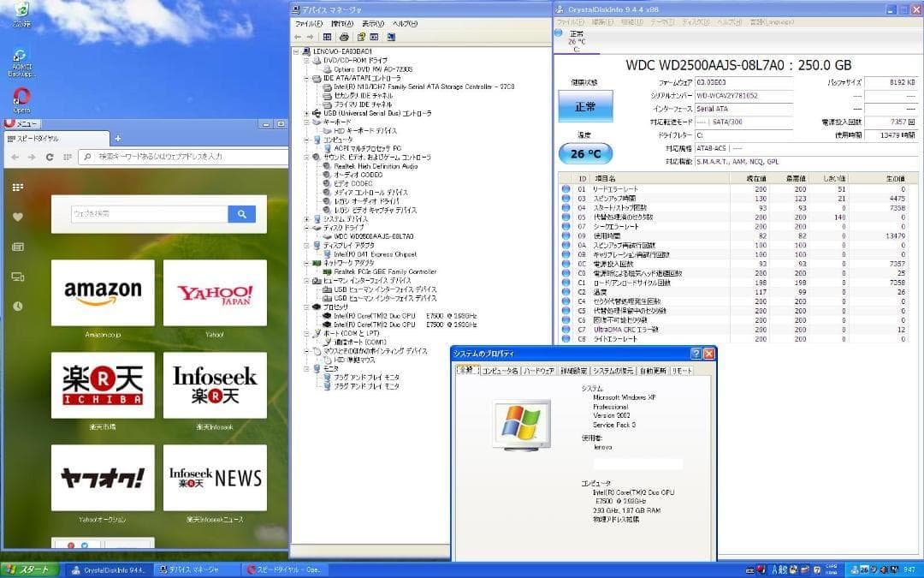Collapse the プロセッサ node
Viewport: 924px width, 578px height.
[x=306, y=307]
